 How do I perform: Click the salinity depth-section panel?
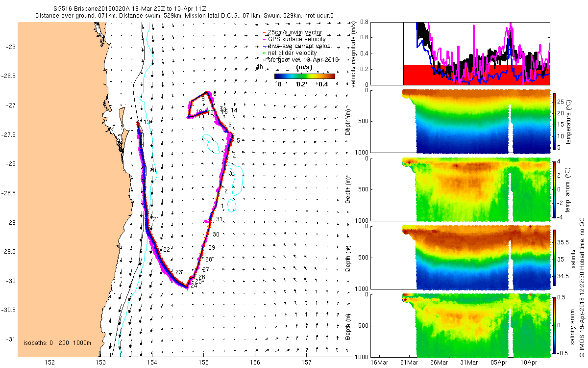[461, 258]
